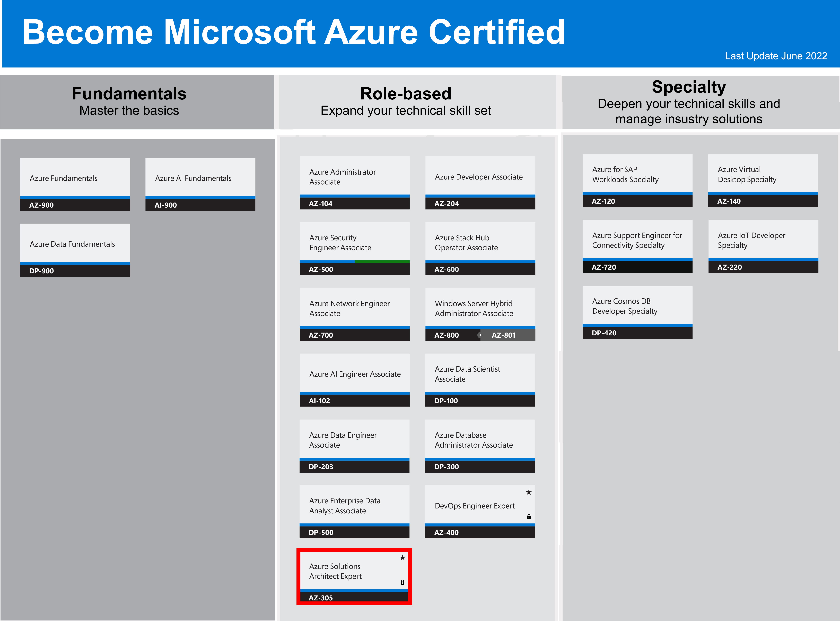Viewport: 840px width, 621px height.
Task: Click the AZ-801 exam code label
Action: (503, 335)
